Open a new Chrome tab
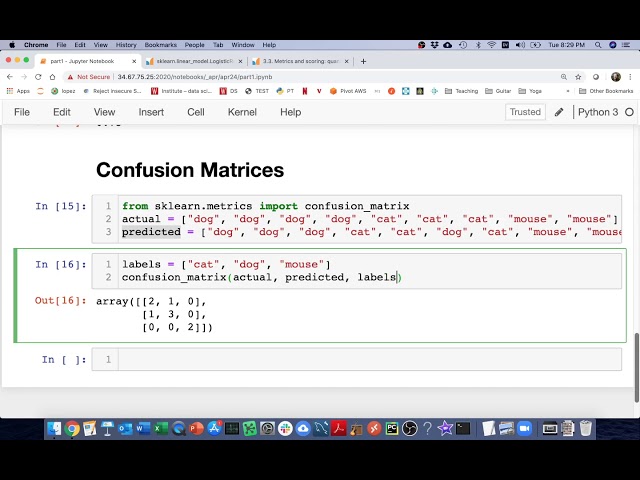This screenshot has height=480, width=640. [363, 61]
